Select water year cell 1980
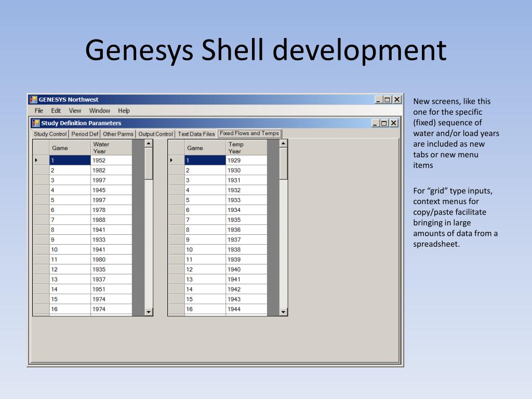This screenshot has width=532, height=399. coord(111,260)
